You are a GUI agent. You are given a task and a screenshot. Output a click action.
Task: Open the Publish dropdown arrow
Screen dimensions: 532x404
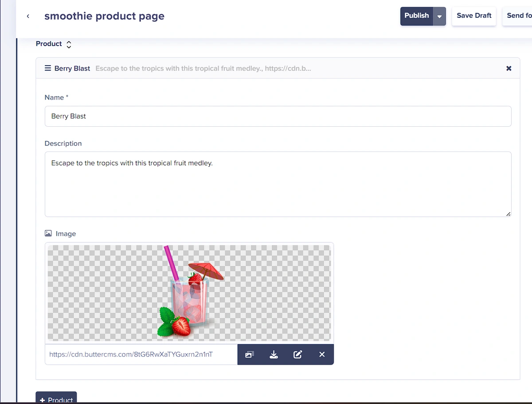click(x=439, y=16)
